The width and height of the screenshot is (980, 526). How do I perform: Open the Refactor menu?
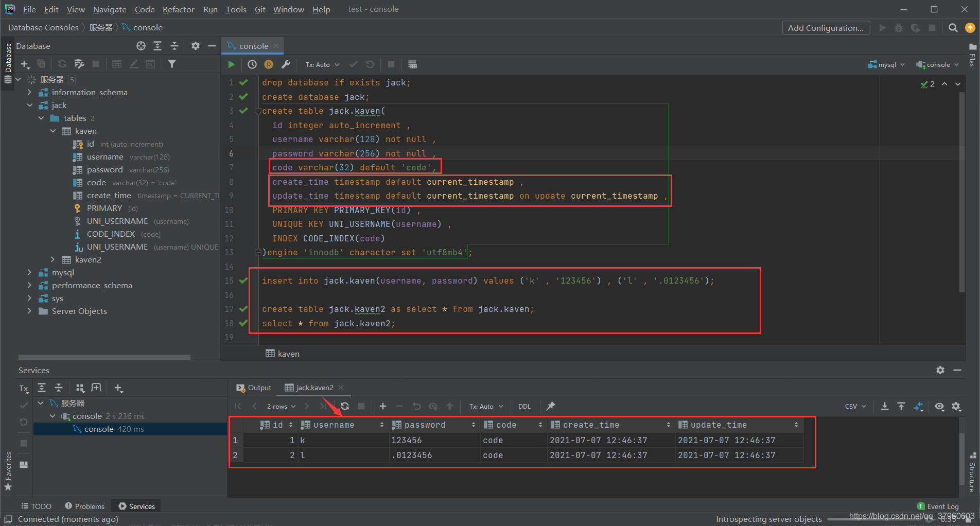click(178, 9)
